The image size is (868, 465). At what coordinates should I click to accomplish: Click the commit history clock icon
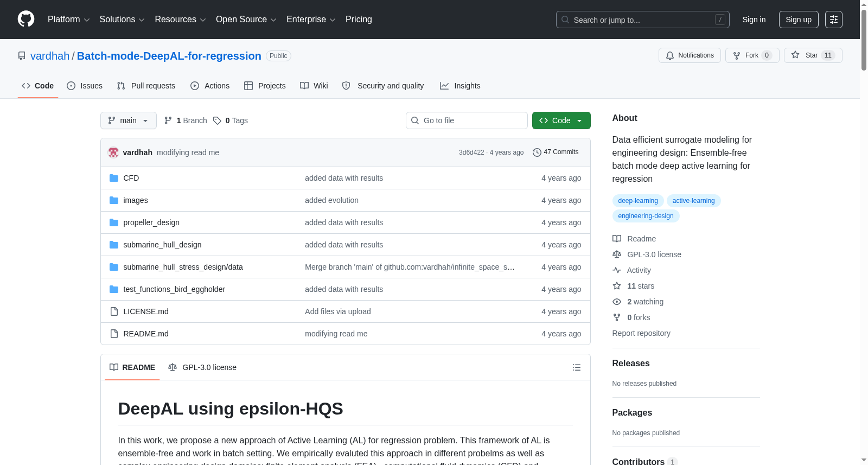click(x=537, y=152)
